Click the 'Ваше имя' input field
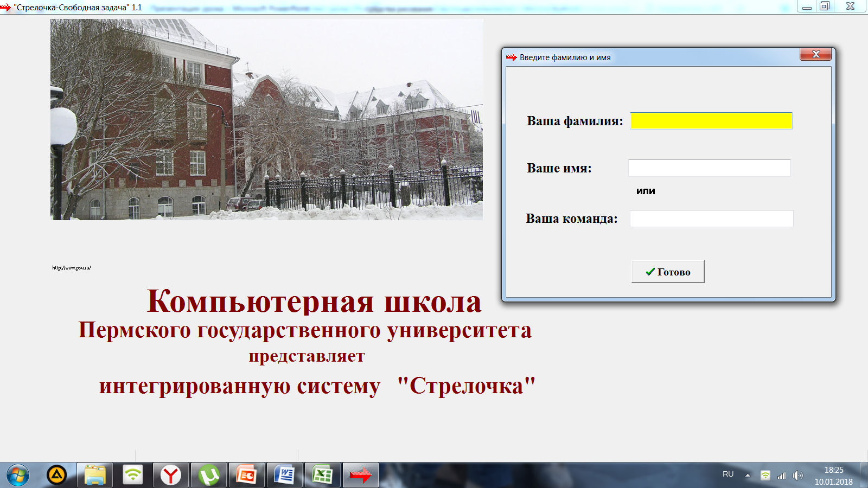The image size is (868, 488). 709,168
